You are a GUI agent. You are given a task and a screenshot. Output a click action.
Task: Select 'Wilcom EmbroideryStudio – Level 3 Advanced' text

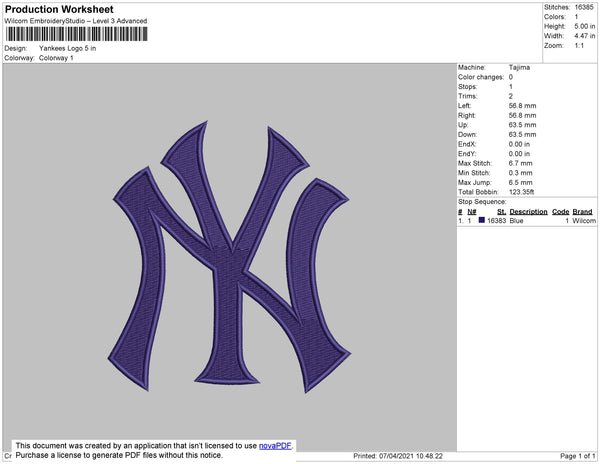pos(76,21)
